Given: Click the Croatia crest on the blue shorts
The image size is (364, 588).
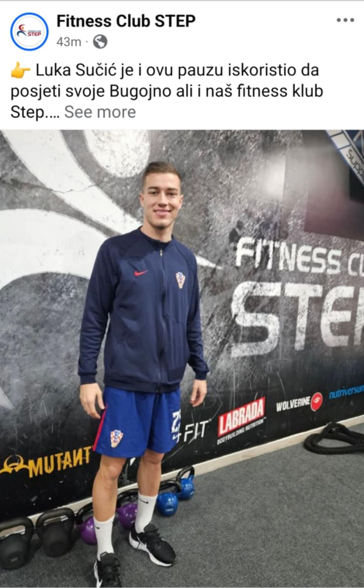Looking at the screenshot, I should [116, 438].
